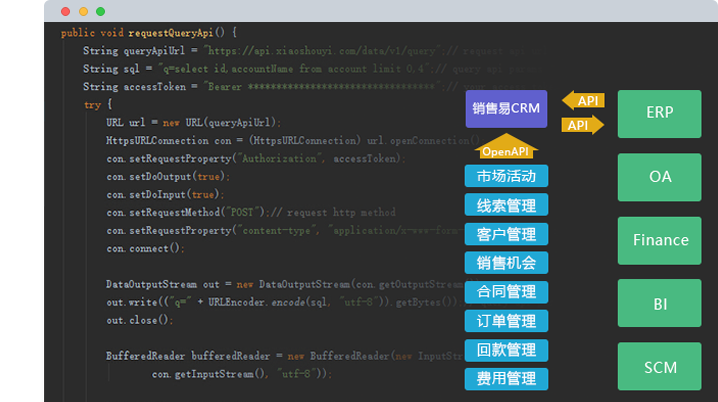
Task: Minimize the window using the yellow button
Action: click(x=83, y=11)
